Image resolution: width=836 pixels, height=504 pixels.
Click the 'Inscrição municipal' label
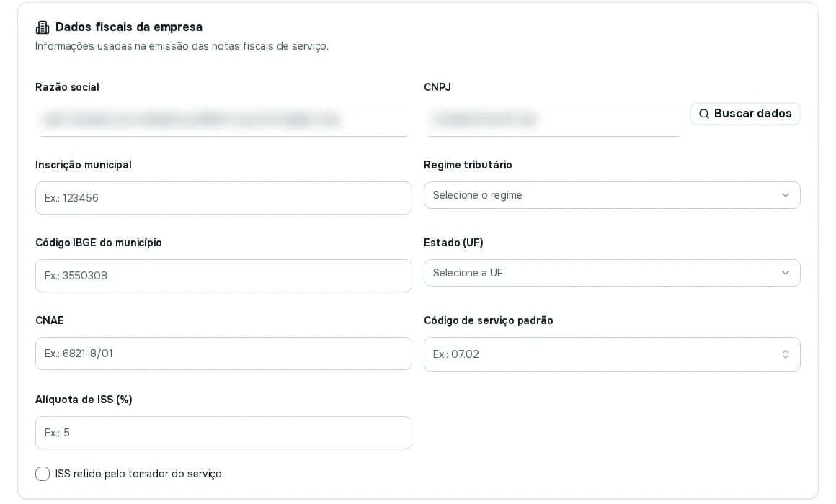pyautogui.click(x=83, y=165)
